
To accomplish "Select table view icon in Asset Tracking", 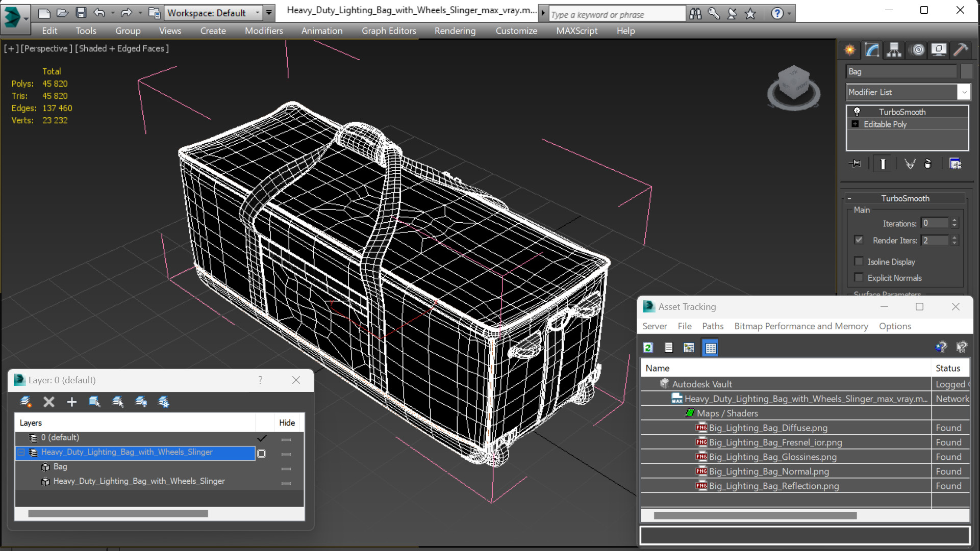I will point(710,348).
